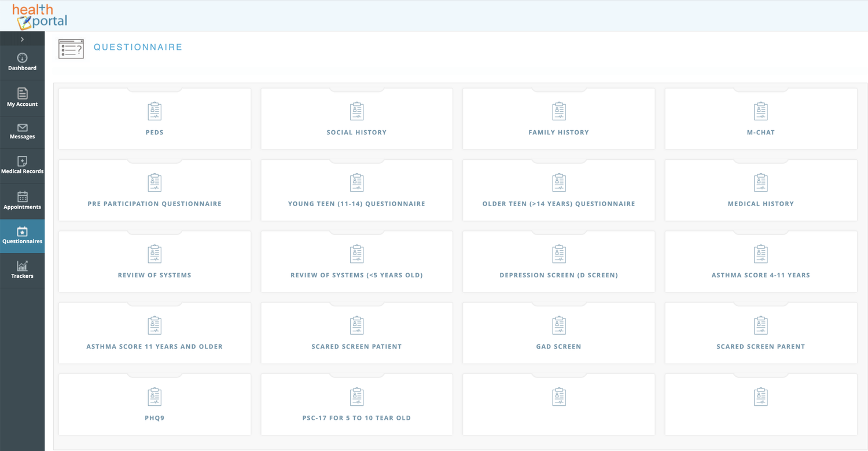Open the Social History questionnaire card
This screenshot has height=451, width=868.
(x=356, y=119)
